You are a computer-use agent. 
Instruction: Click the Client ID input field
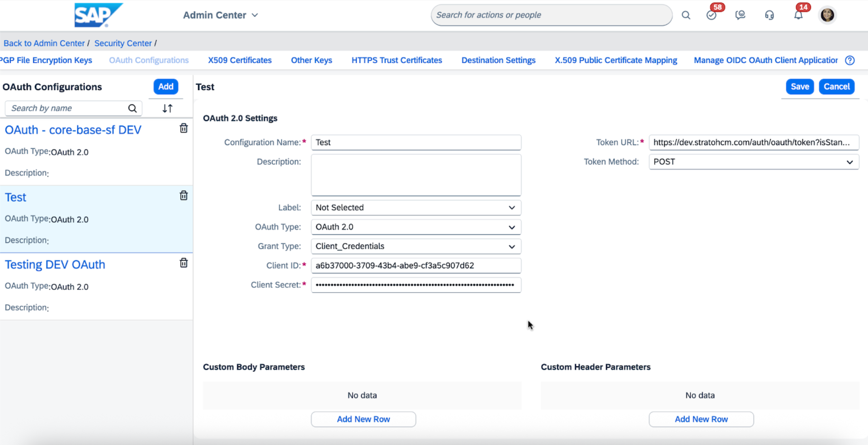click(x=415, y=266)
